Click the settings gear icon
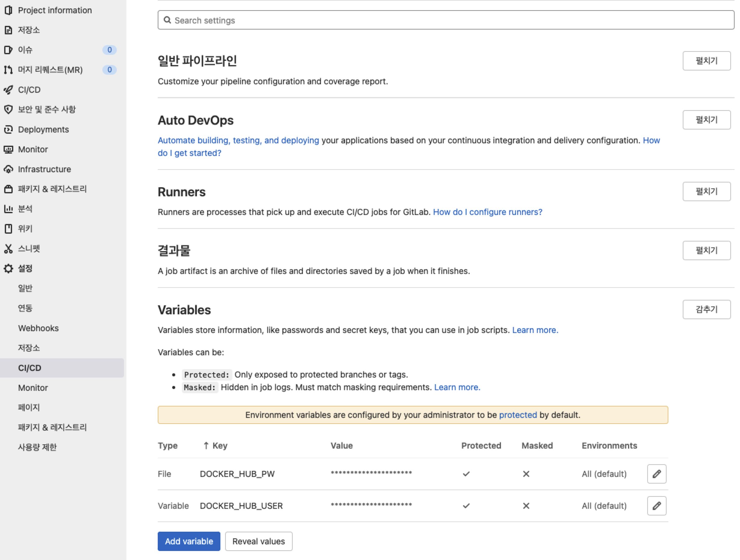This screenshot has height=560, width=740. click(8, 268)
